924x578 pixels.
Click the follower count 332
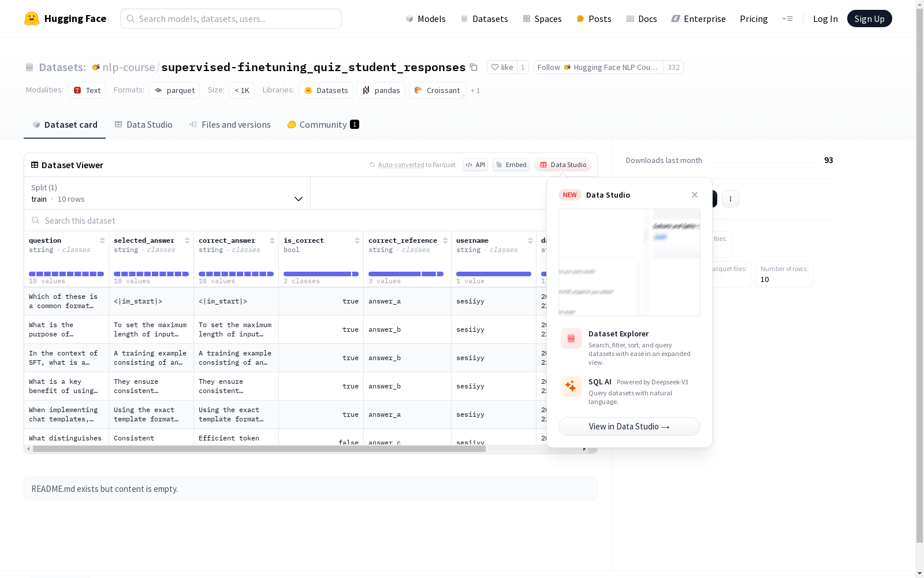point(673,67)
